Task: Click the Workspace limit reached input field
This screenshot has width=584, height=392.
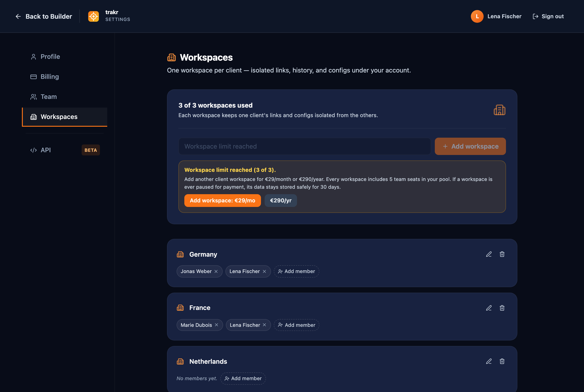Action: pyautogui.click(x=305, y=146)
